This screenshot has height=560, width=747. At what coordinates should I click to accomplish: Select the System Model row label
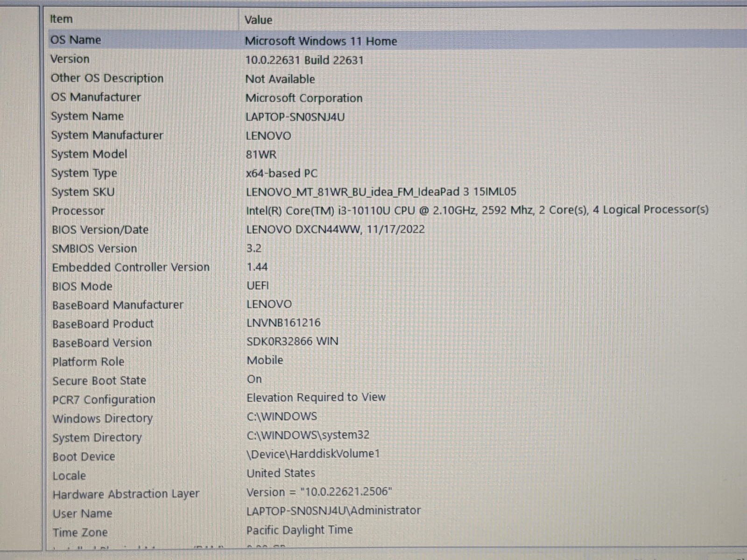tap(89, 154)
